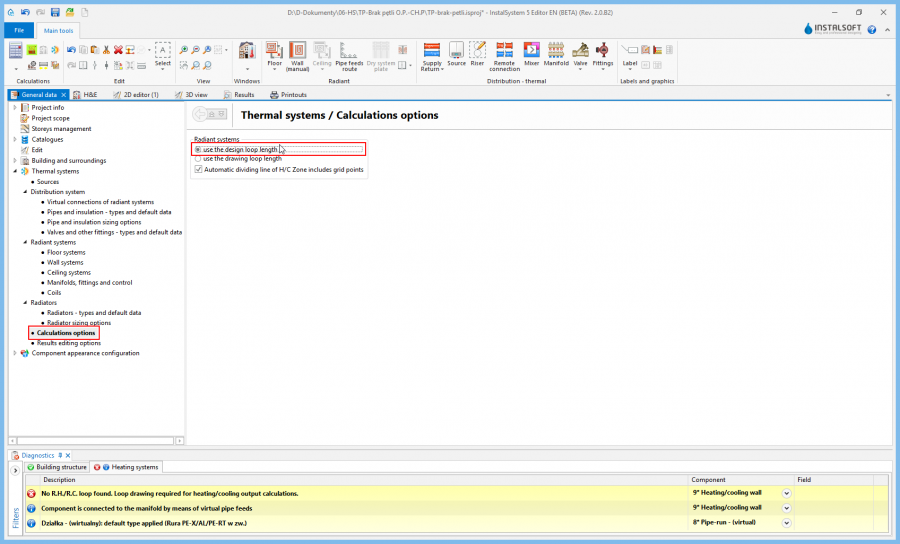The height and width of the screenshot is (544, 900).
Task: Select the Riser tool
Action: tap(478, 54)
